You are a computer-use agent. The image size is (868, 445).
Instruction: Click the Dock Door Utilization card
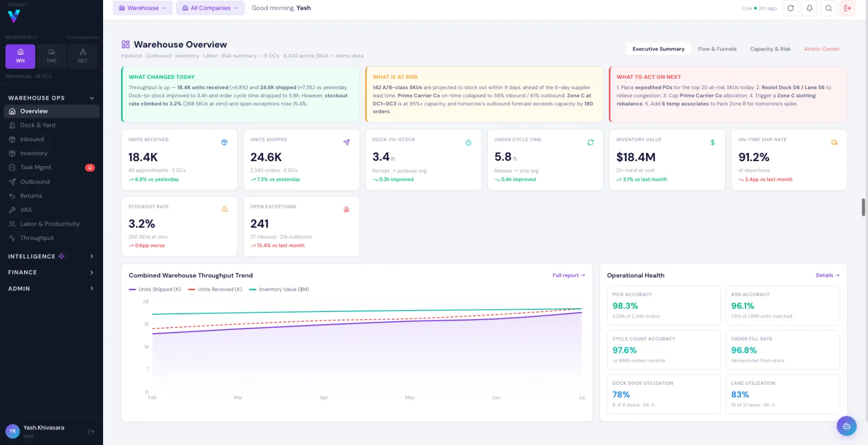tap(663, 395)
